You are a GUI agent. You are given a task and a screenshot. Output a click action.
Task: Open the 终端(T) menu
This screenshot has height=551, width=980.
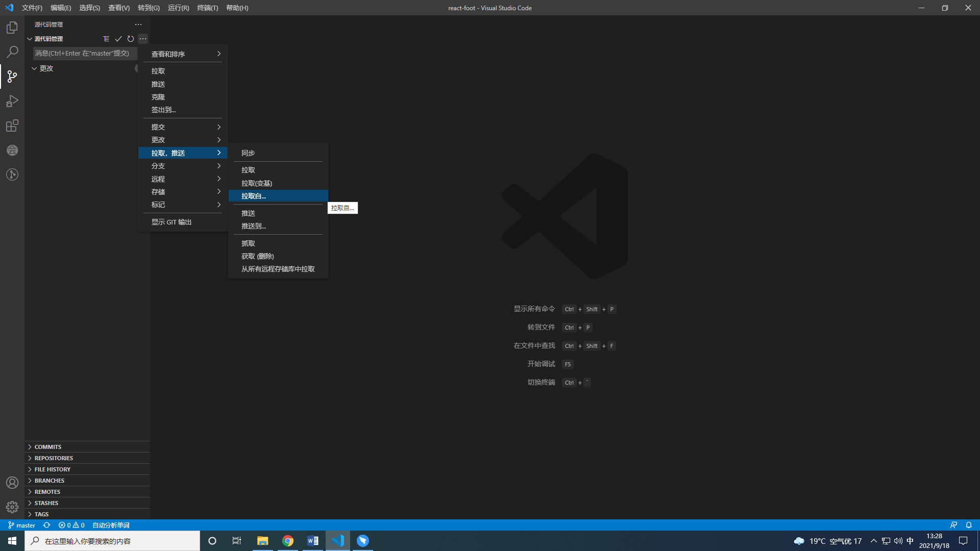pos(207,8)
